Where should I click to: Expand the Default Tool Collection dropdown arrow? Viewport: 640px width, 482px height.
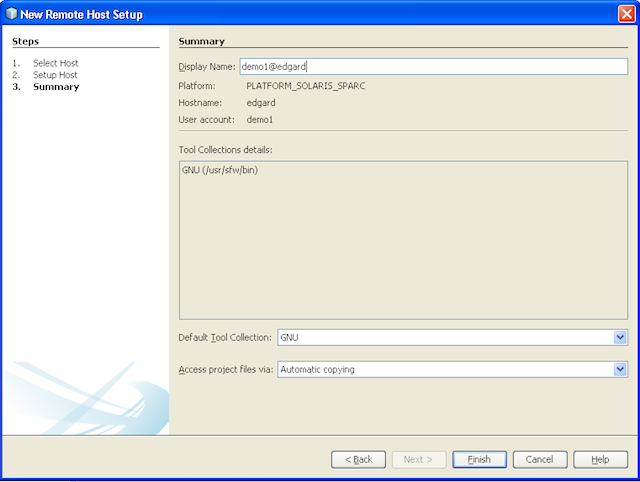click(620, 337)
